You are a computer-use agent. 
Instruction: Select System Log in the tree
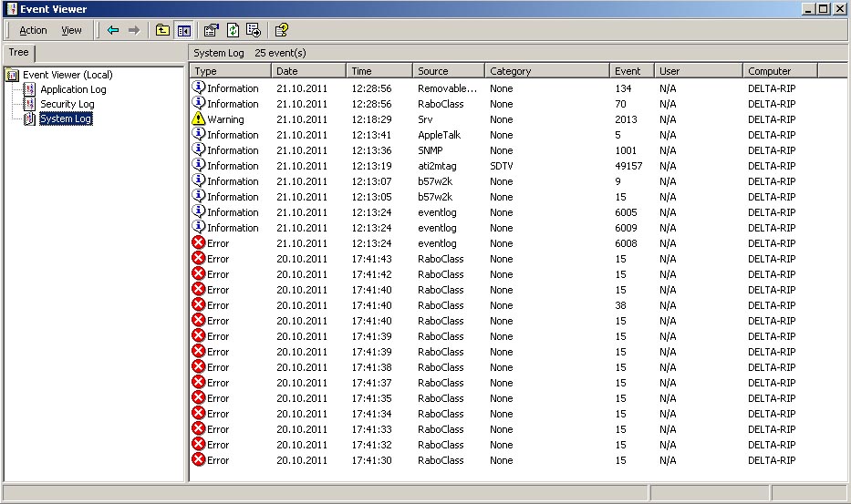[66, 118]
